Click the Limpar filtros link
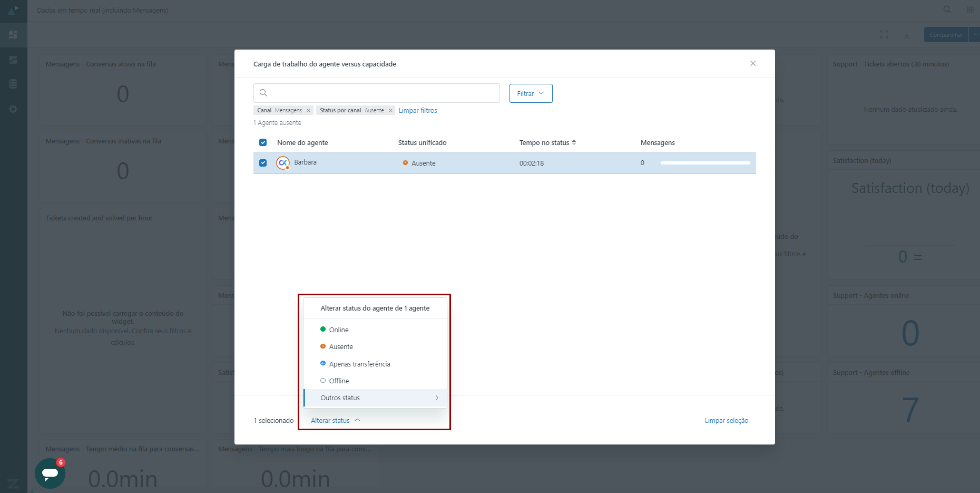980x493 pixels. click(418, 111)
